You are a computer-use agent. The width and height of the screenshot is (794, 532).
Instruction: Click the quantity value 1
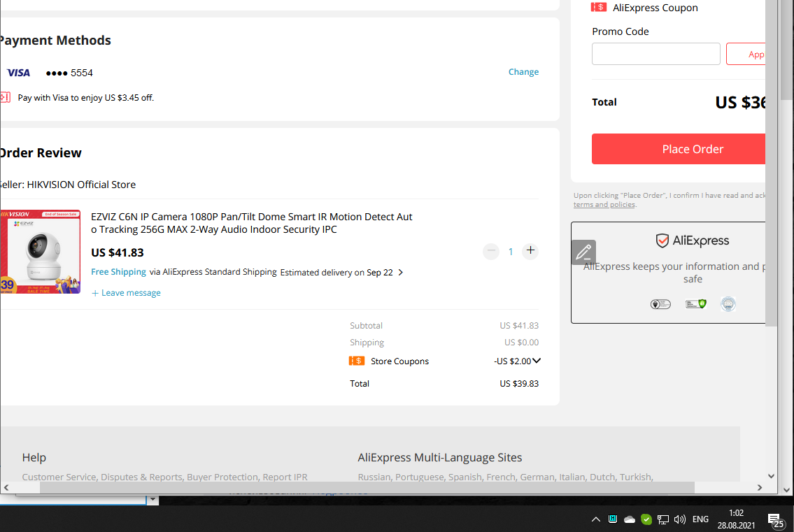(511, 252)
